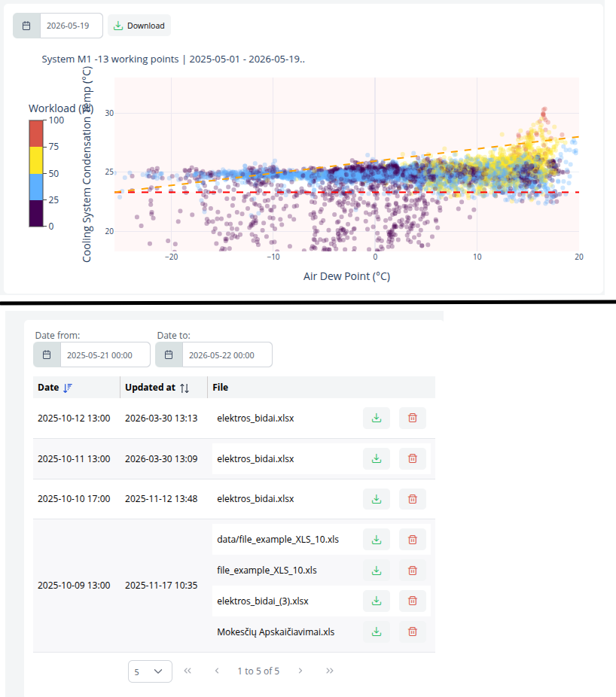Click dark purple 0-25 workload color band

pos(36,213)
